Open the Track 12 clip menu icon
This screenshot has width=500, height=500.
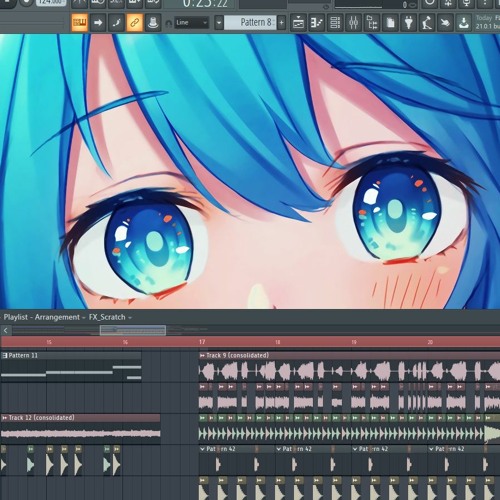(5, 418)
